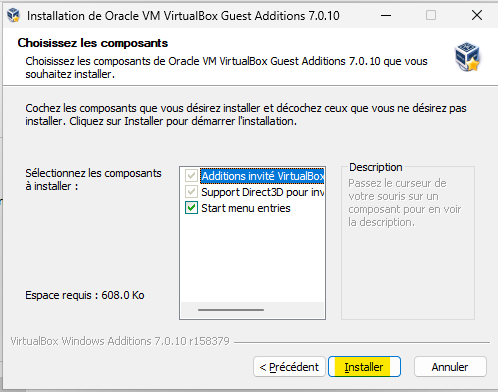Select the Additions invité VirtualBox list entry
This screenshot has height=392, width=498.
[x=263, y=176]
